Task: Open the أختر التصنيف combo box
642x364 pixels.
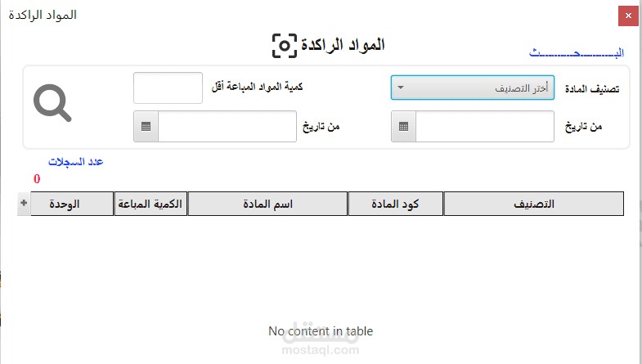Action: coord(473,88)
